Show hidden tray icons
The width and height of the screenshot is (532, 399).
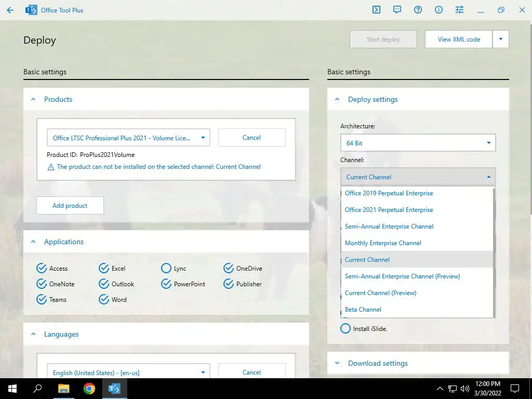440,389
